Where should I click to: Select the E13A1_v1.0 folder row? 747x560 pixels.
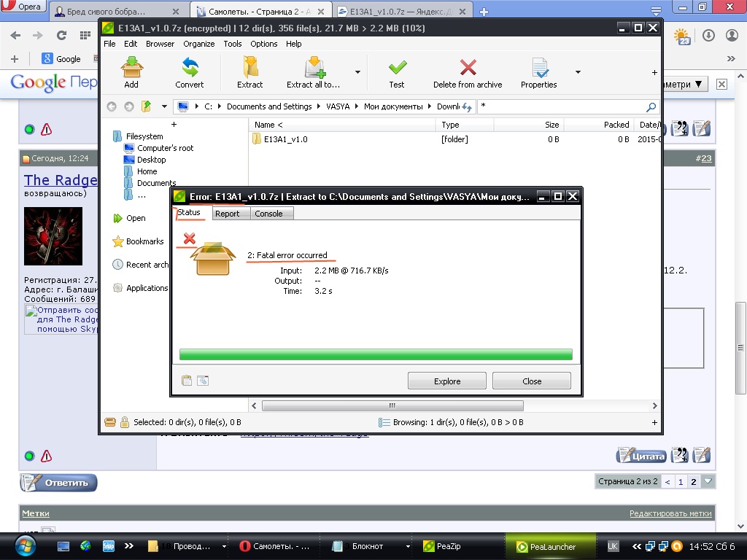point(455,139)
